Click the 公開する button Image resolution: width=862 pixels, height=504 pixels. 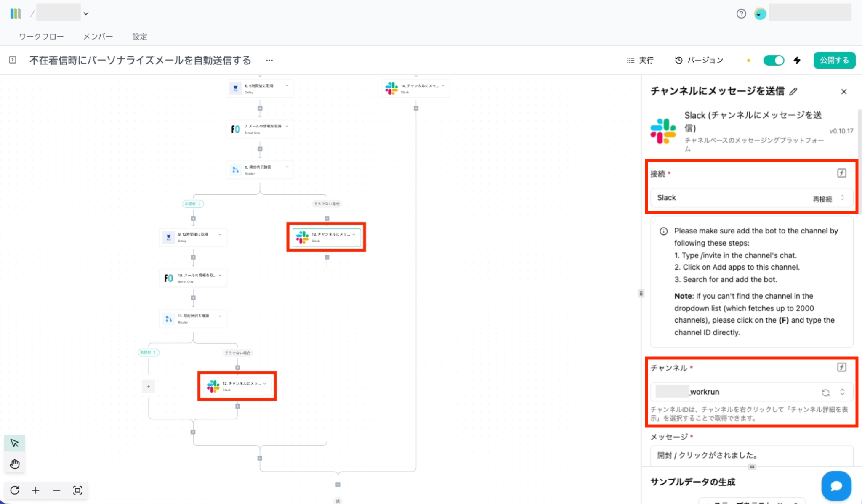[834, 60]
